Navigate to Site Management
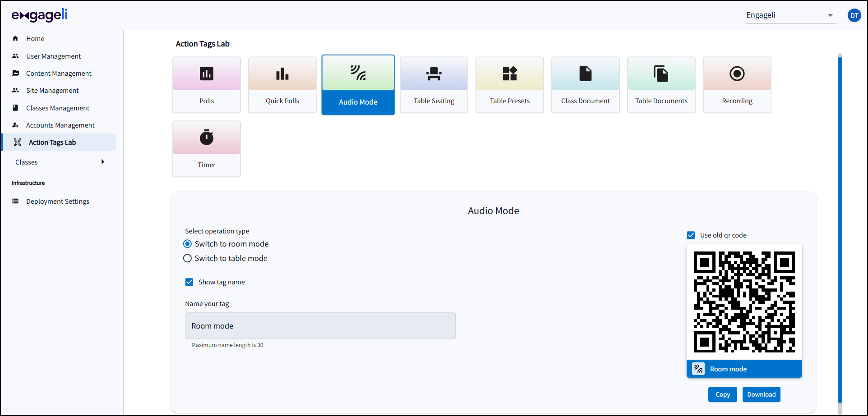Viewport: 868px width, 416px height. [52, 91]
